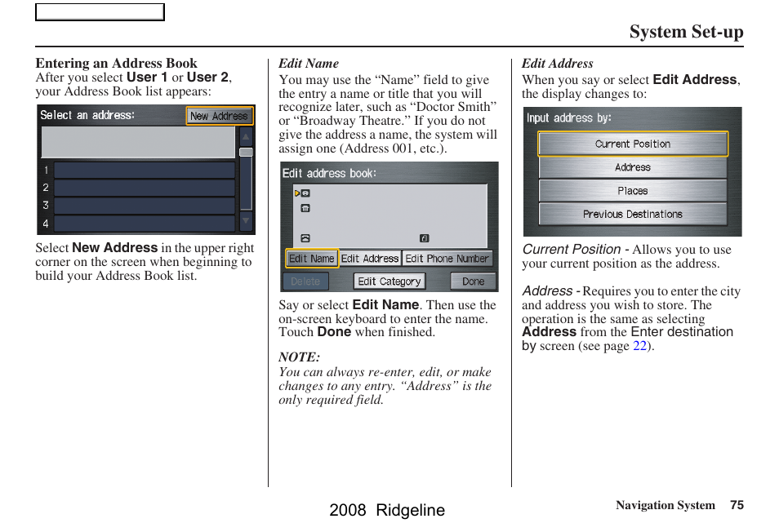Click the name icon beside arrow cursor
The image size is (779, 532).
pos(305,193)
